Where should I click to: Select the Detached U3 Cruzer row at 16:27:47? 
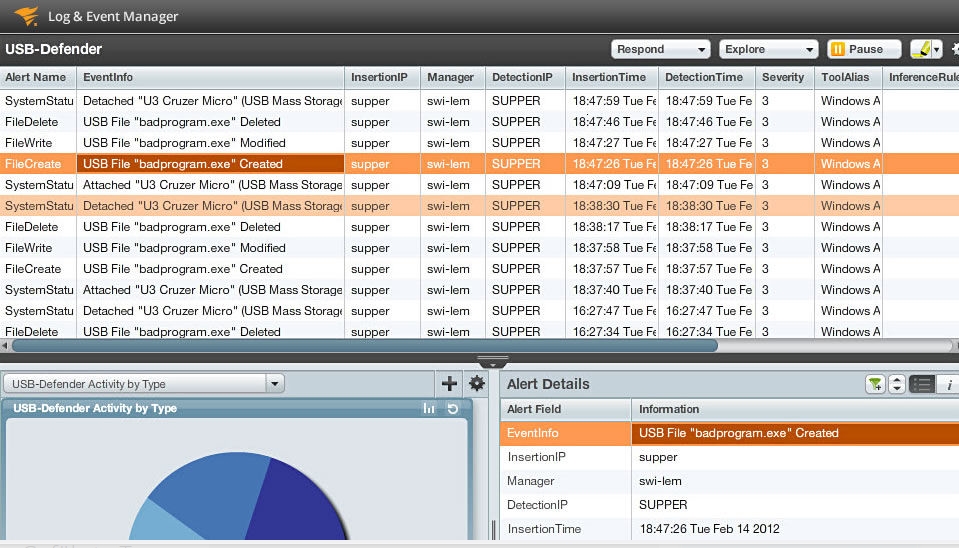point(480,311)
